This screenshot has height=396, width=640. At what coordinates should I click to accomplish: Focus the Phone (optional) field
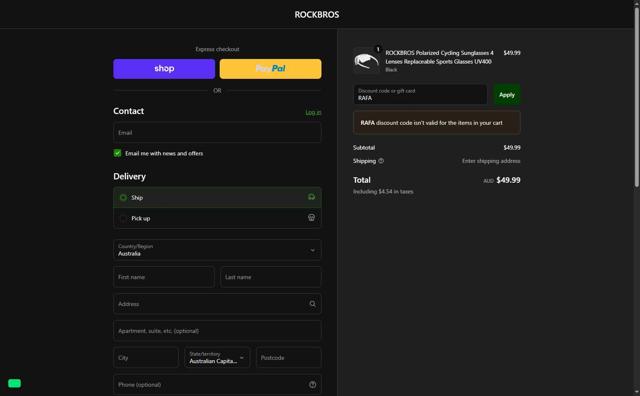click(x=217, y=385)
